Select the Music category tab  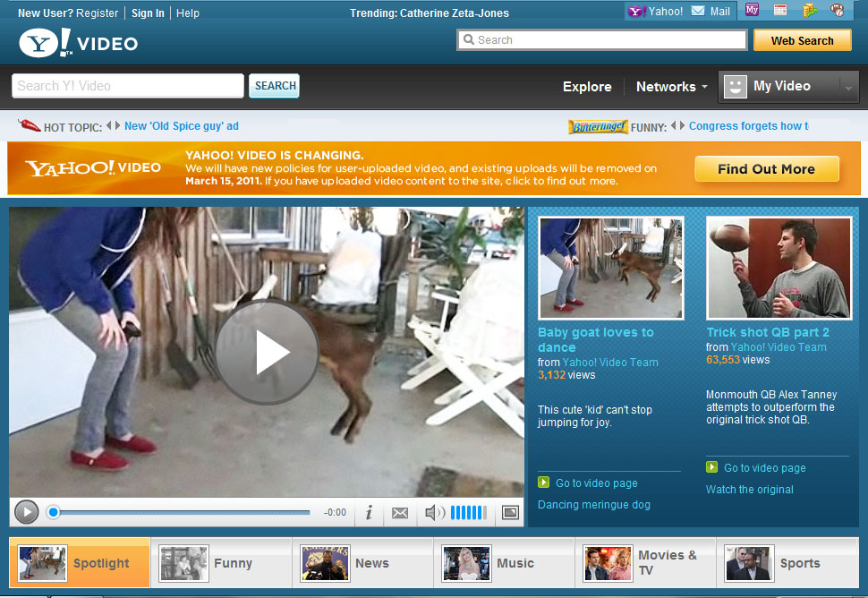pyautogui.click(x=504, y=562)
